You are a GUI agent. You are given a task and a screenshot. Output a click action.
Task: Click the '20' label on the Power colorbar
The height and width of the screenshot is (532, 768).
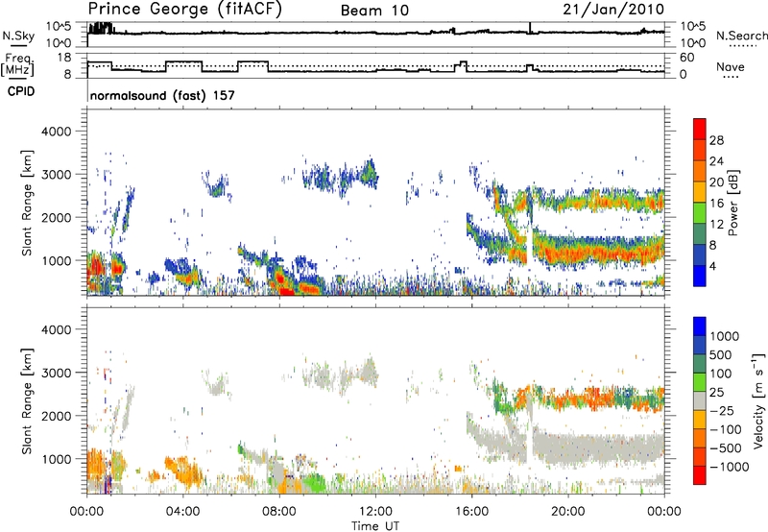point(716,182)
